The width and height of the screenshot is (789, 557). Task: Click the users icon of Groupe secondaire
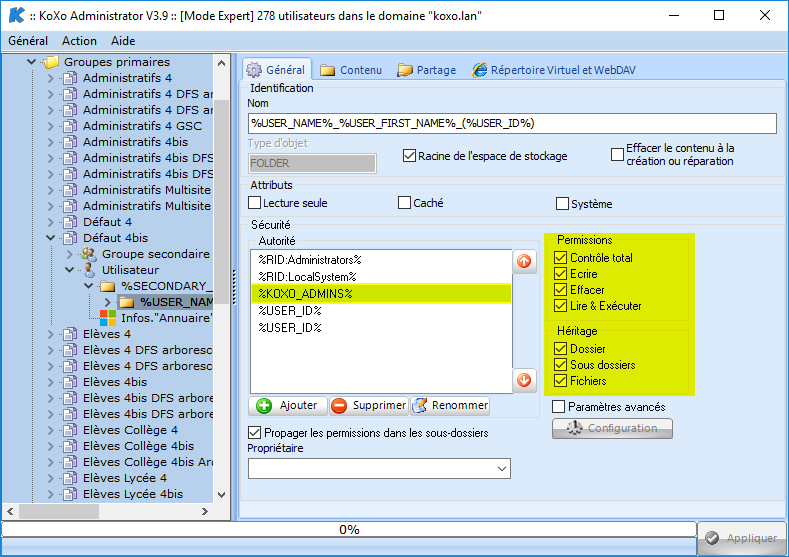(x=89, y=254)
